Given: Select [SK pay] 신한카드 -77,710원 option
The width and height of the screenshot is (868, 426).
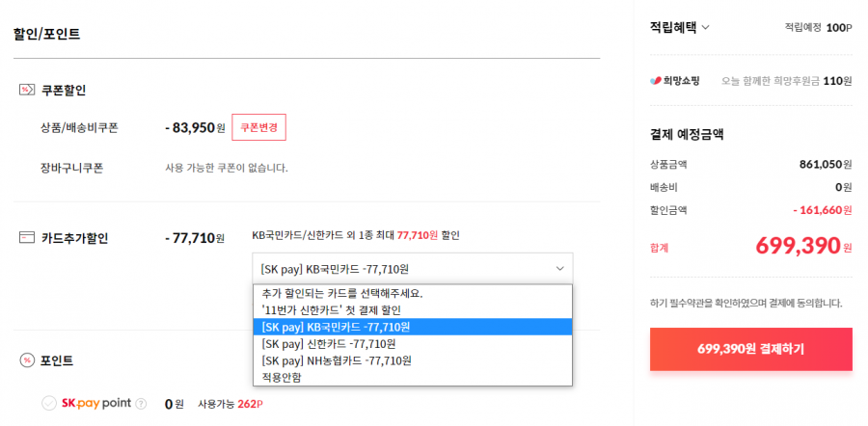Looking at the screenshot, I should click(413, 344).
